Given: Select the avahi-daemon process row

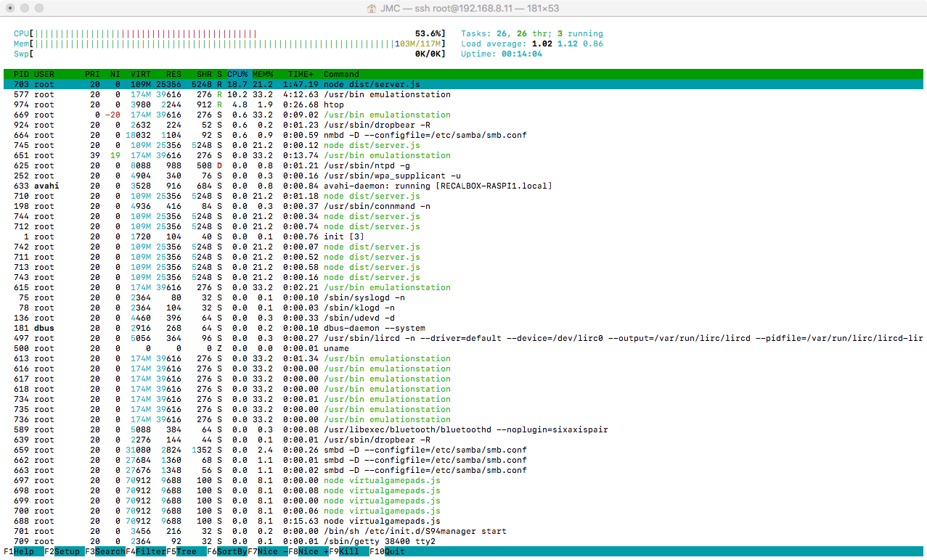Looking at the screenshot, I should 463,186.
